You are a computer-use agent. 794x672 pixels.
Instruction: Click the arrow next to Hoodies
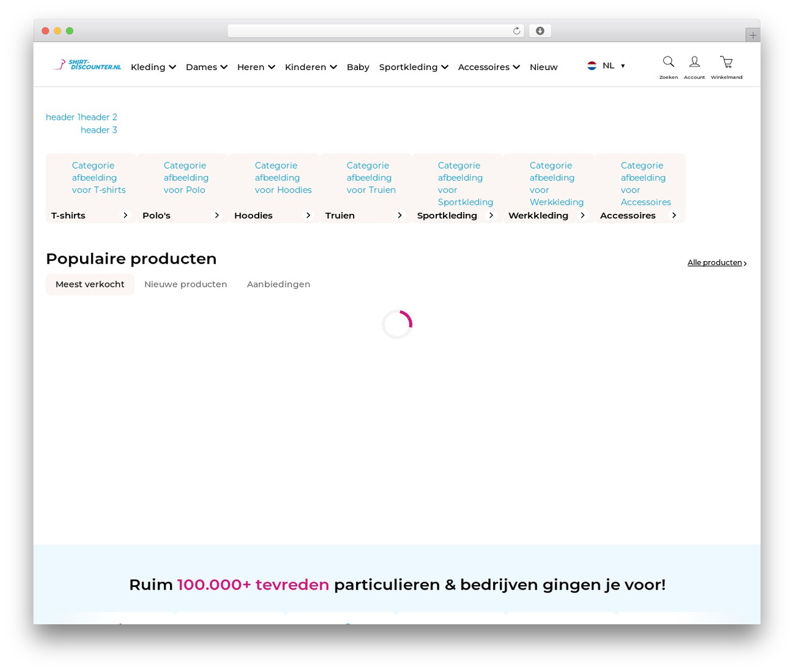[x=308, y=215]
